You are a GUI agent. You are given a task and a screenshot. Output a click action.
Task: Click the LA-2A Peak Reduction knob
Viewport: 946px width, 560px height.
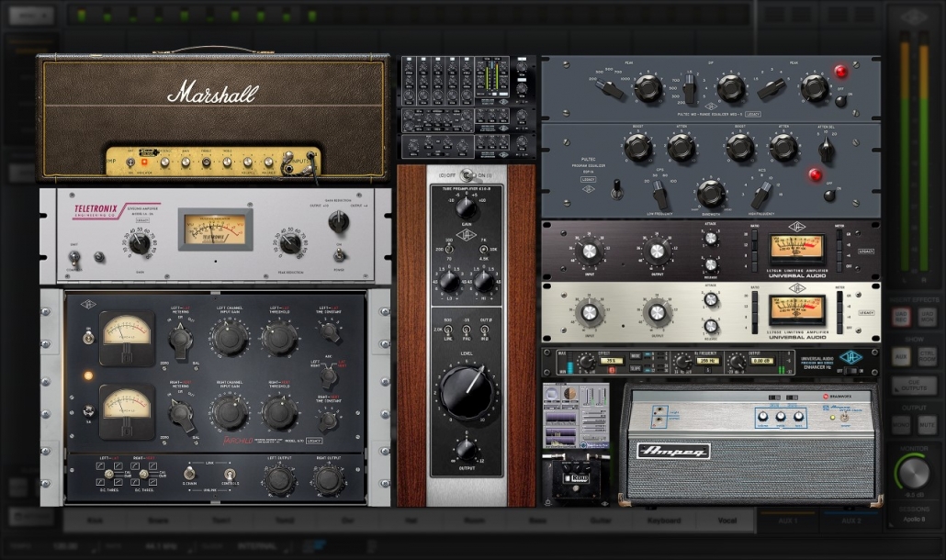tap(291, 243)
